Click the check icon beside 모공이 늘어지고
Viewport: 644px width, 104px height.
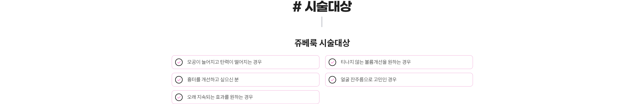[x=179, y=62]
